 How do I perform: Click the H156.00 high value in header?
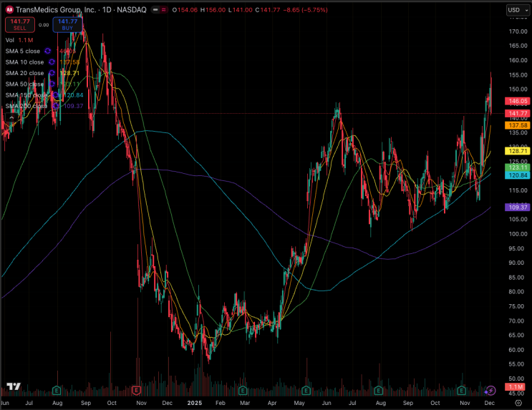[x=213, y=10]
